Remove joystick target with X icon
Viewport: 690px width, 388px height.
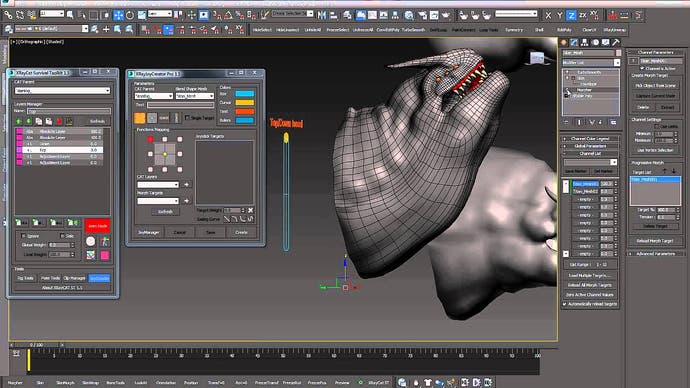(250, 210)
